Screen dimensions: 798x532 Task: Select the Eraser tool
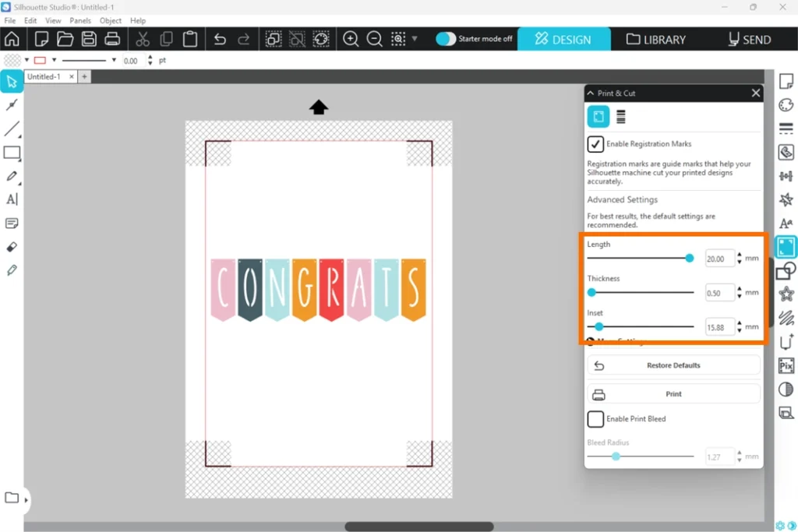coord(12,247)
